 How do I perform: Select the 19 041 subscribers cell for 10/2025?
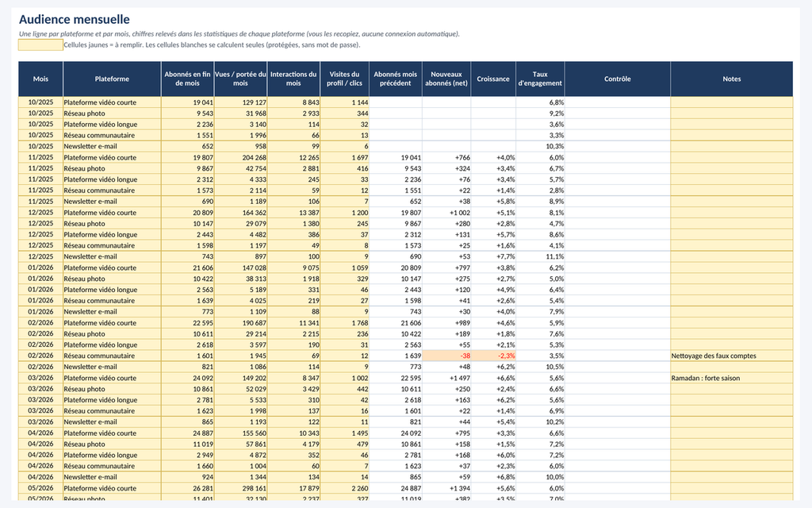tap(187, 102)
